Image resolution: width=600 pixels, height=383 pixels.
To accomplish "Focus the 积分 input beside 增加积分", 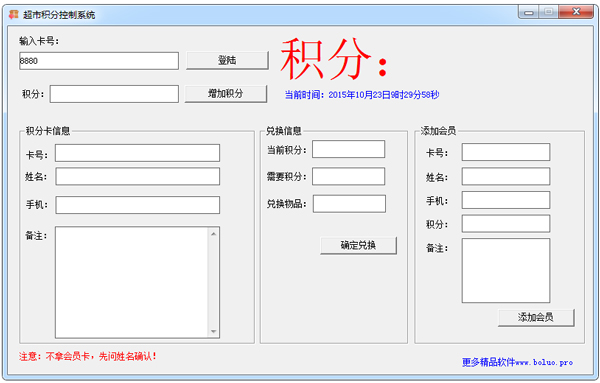I will (x=114, y=94).
